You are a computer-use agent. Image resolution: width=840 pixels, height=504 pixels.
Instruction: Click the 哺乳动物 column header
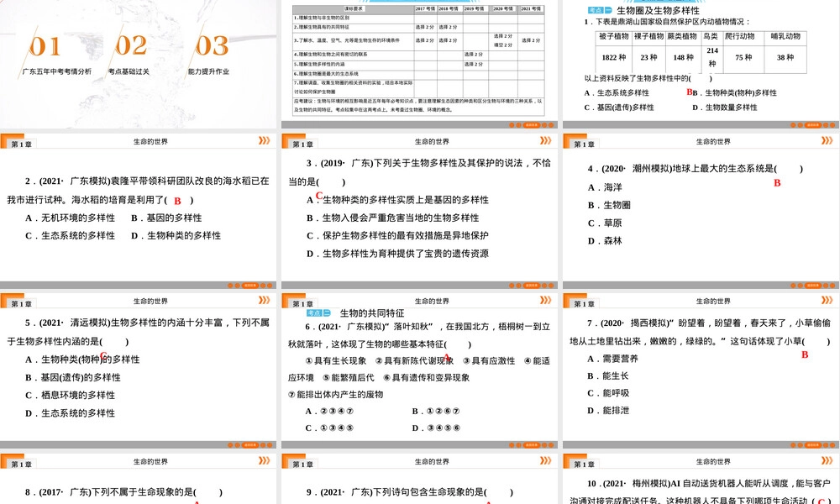pos(785,36)
